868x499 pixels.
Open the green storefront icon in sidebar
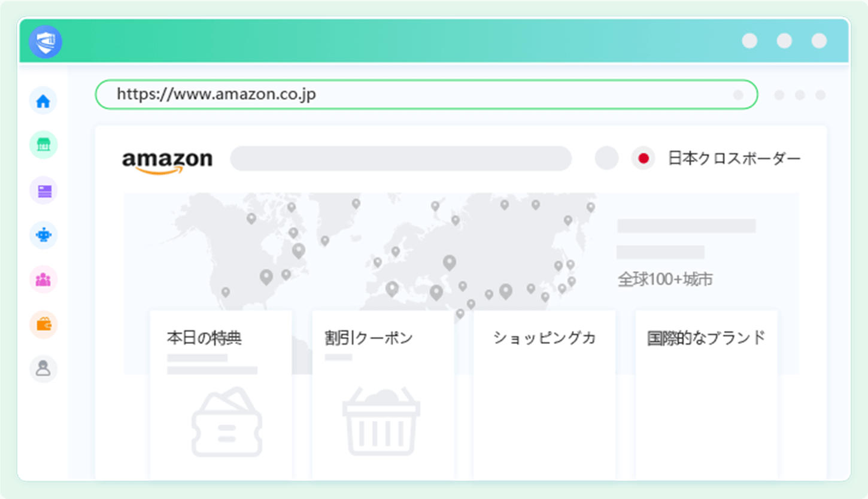[x=43, y=145]
